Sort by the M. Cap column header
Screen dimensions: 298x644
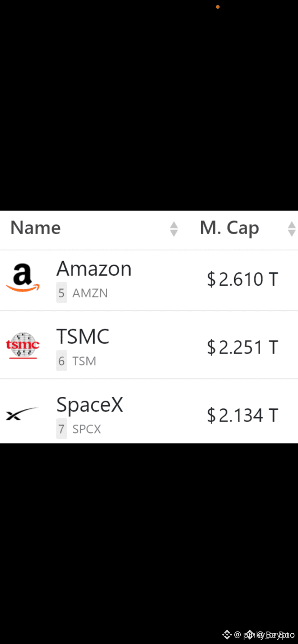[230, 229]
